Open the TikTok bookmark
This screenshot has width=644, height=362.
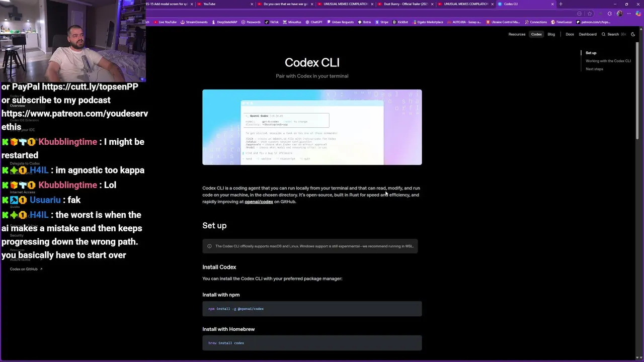[272, 22]
